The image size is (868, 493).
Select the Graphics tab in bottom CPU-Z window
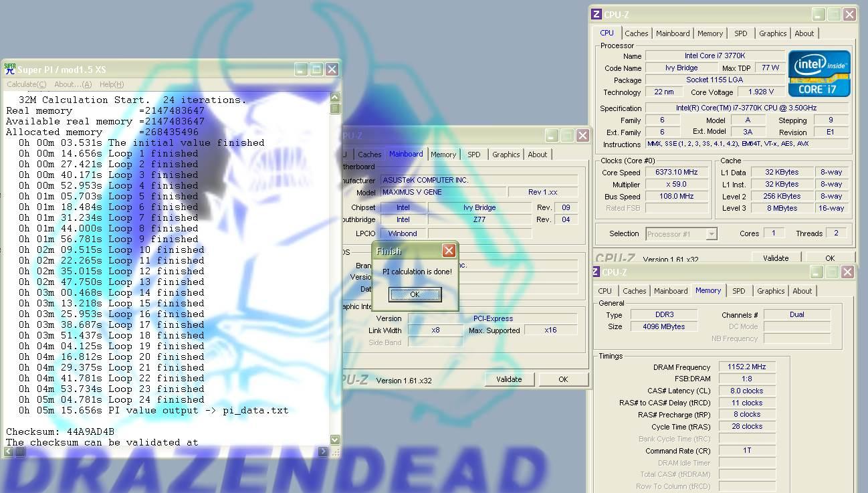click(771, 291)
